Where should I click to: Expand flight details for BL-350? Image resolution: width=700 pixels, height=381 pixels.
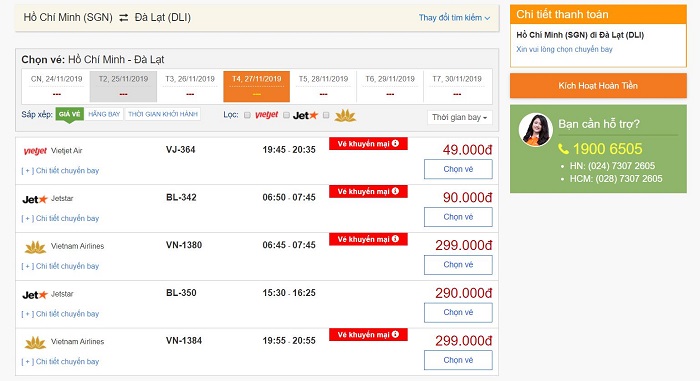[60, 314]
